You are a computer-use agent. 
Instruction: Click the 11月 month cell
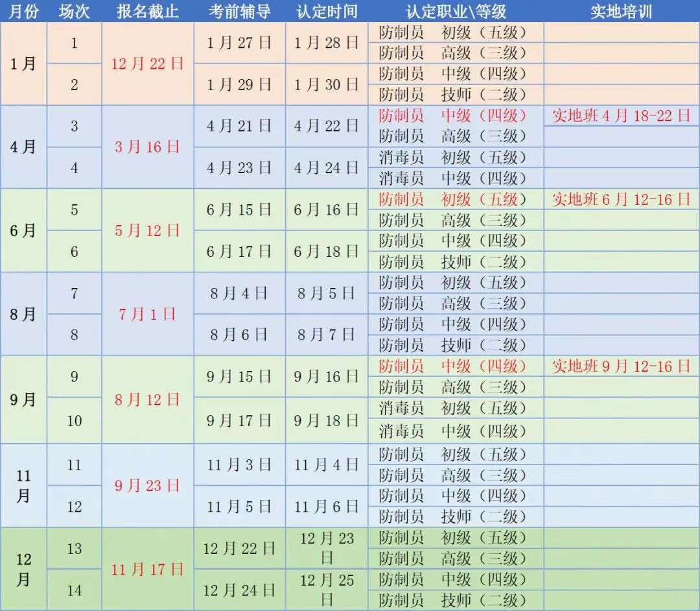click(23, 486)
